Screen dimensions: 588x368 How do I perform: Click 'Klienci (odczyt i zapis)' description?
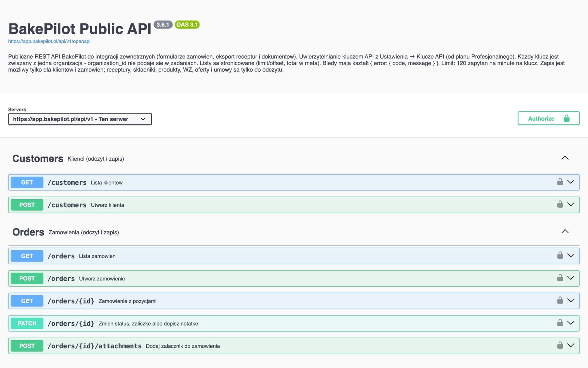96,159
